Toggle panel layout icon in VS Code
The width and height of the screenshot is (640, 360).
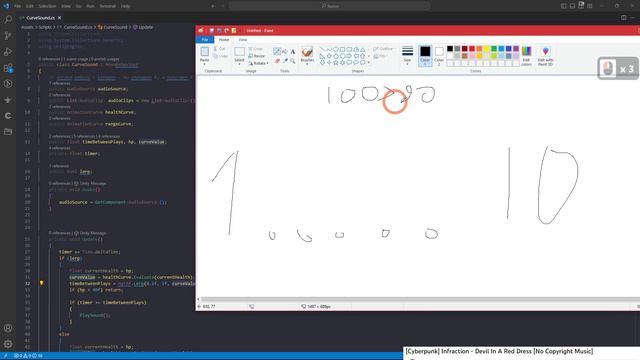coord(572,6)
